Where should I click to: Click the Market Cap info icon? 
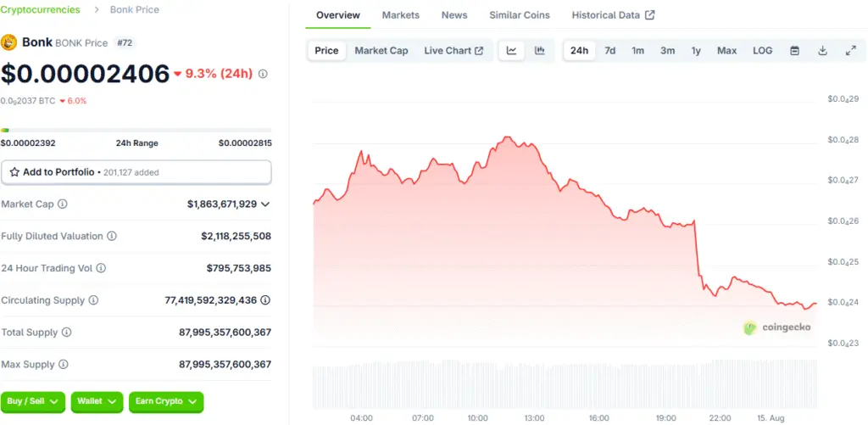[63, 204]
